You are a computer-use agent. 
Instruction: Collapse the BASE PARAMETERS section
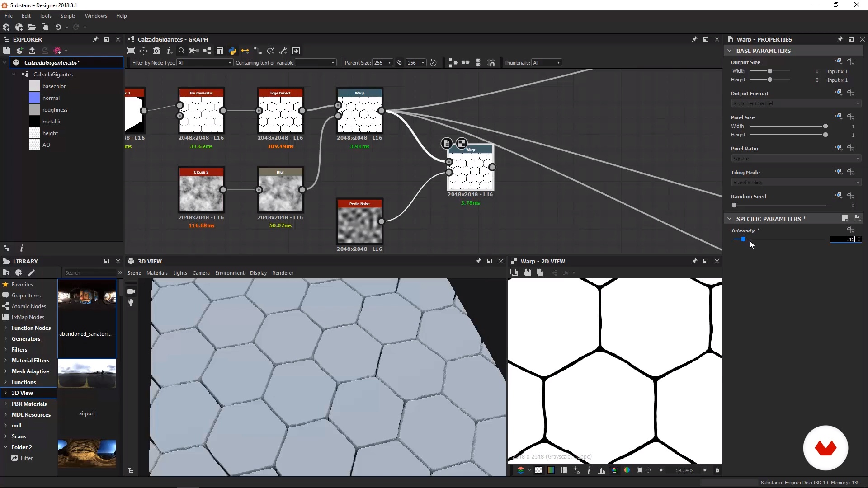tap(729, 51)
